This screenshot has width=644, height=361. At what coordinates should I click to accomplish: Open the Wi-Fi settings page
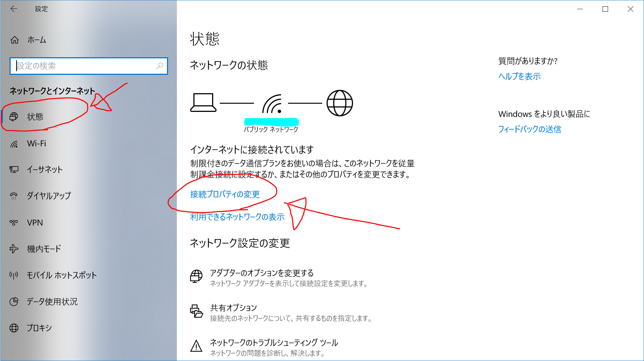click(36, 144)
